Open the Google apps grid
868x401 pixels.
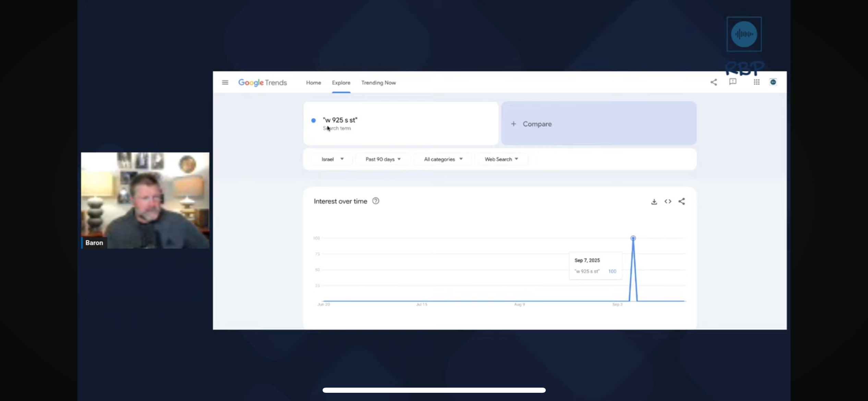[x=757, y=82]
